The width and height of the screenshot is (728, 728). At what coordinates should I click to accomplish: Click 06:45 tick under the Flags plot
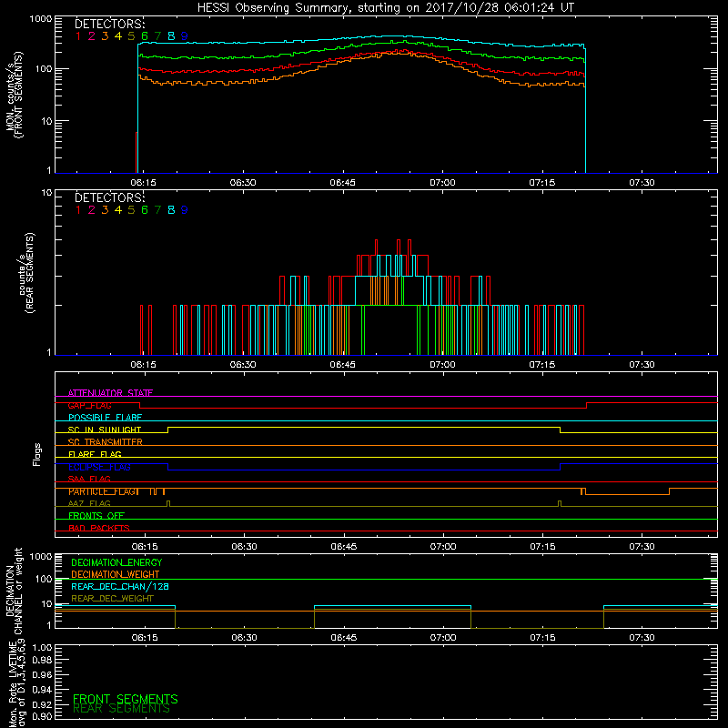[x=344, y=547]
